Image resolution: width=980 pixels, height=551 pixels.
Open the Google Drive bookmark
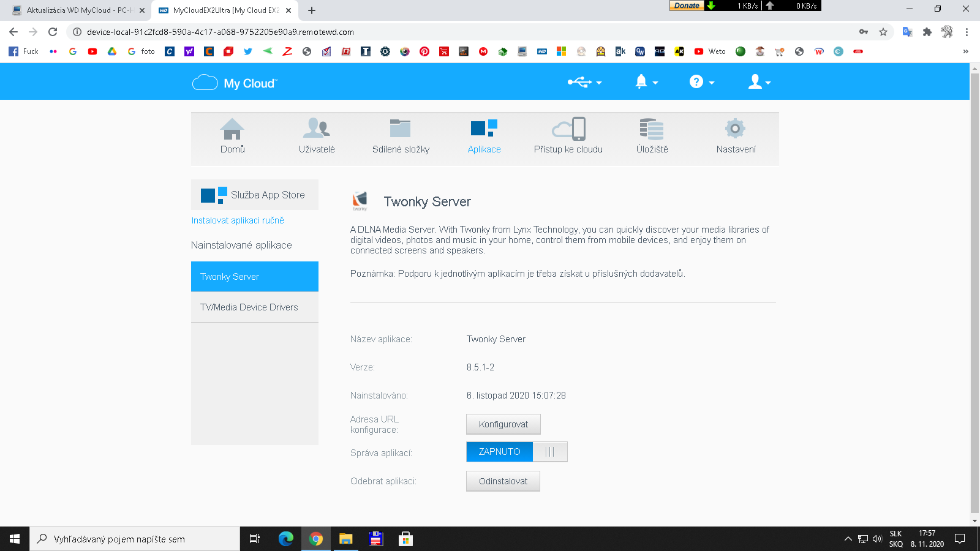[112, 51]
